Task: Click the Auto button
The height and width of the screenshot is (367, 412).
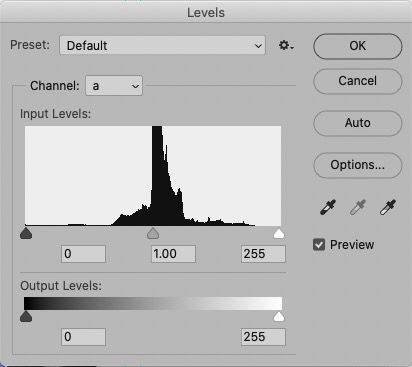Action: [358, 123]
